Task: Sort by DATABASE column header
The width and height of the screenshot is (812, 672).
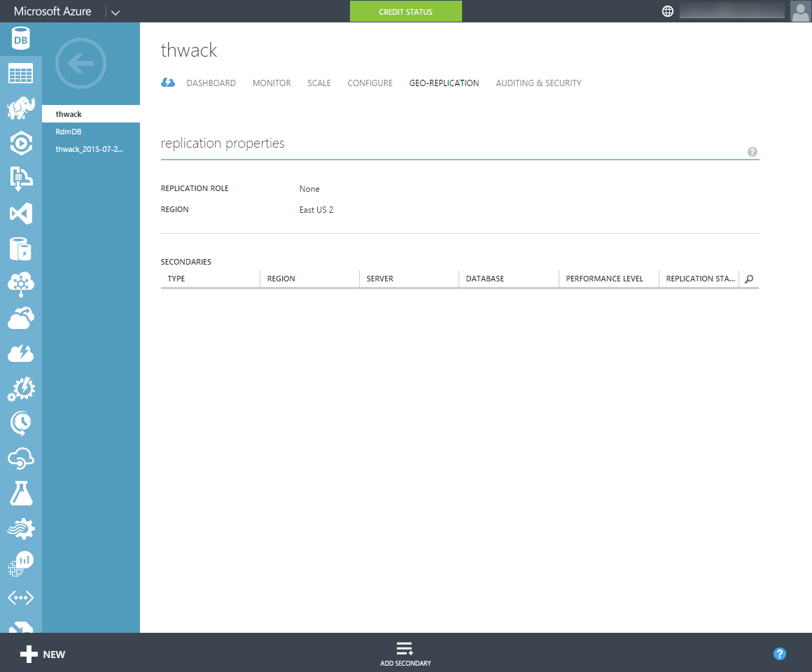Action: point(508,279)
